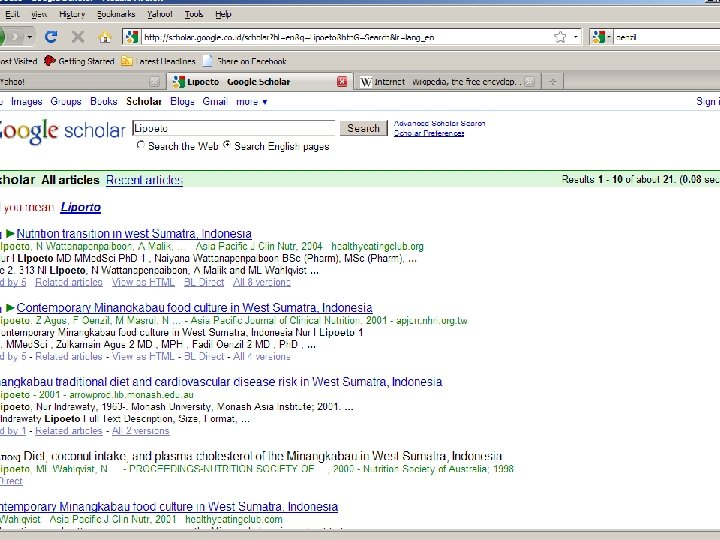Viewport: 720px width, 540px height.
Task: Select the Search English pages radio button
Action: (x=227, y=145)
